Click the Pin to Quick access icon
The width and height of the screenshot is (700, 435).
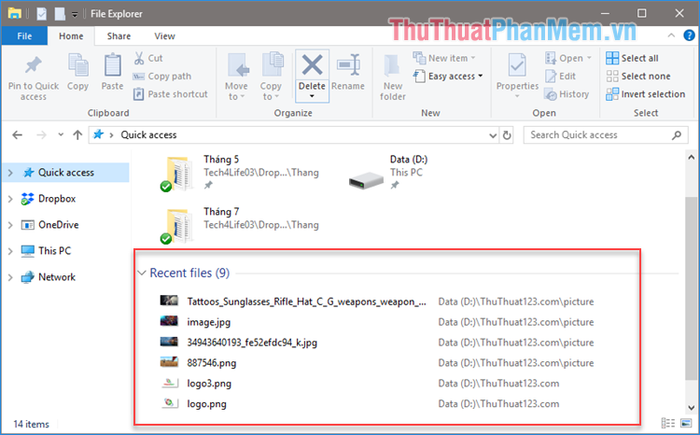[33, 65]
